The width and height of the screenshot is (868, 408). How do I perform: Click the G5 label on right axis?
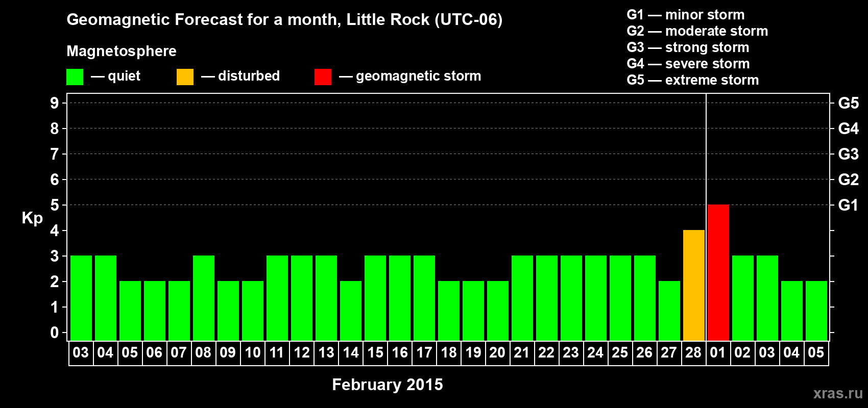point(848,103)
